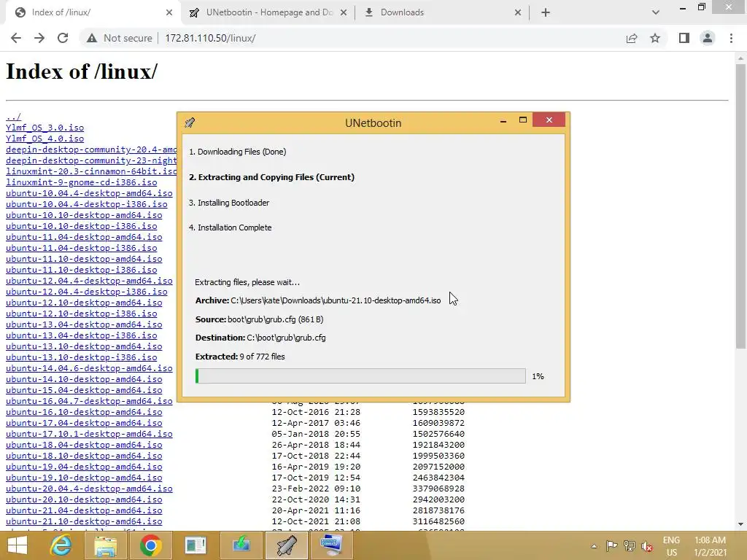
Task: Go forward in Chrome browser history
Action: 39,38
